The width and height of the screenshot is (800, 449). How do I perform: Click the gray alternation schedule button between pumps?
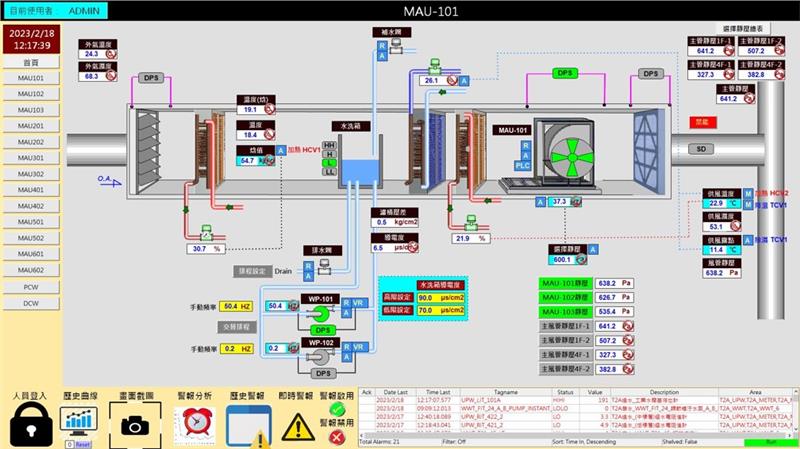(x=237, y=327)
